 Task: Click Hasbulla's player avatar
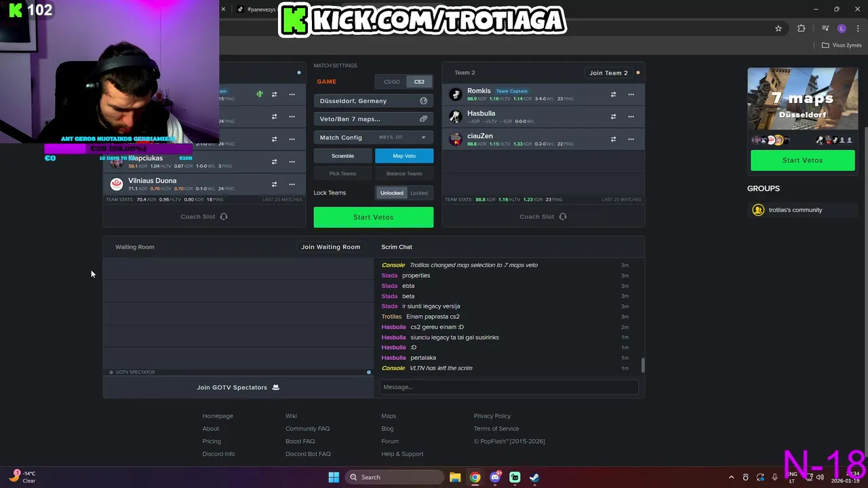tap(456, 117)
